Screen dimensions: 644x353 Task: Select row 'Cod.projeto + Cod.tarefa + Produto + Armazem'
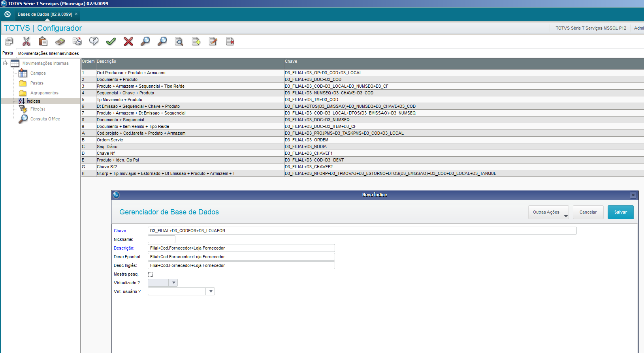pyautogui.click(x=363, y=133)
